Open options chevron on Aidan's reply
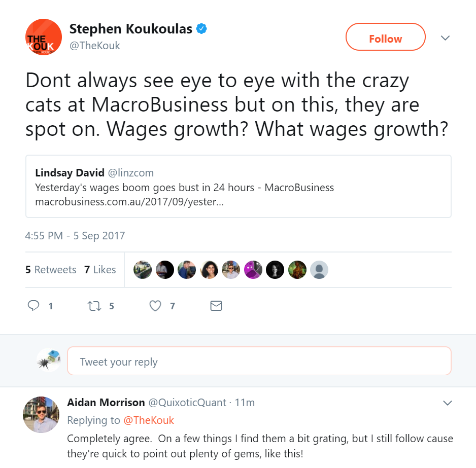 click(448, 403)
